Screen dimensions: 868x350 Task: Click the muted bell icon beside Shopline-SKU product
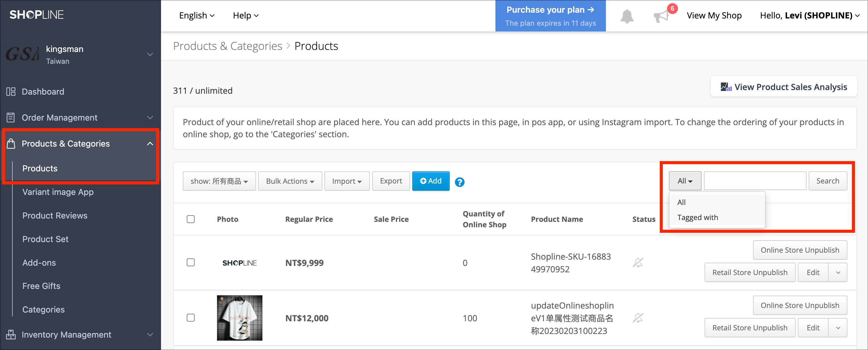[x=638, y=263]
